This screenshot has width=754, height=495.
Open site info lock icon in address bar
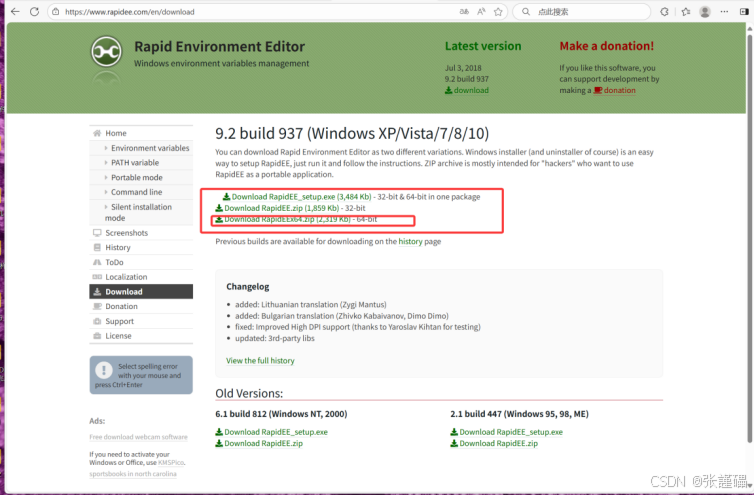(56, 12)
